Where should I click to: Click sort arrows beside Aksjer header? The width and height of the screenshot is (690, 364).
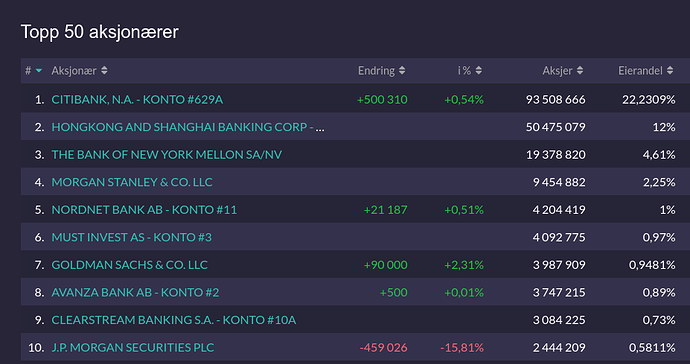[x=580, y=70]
